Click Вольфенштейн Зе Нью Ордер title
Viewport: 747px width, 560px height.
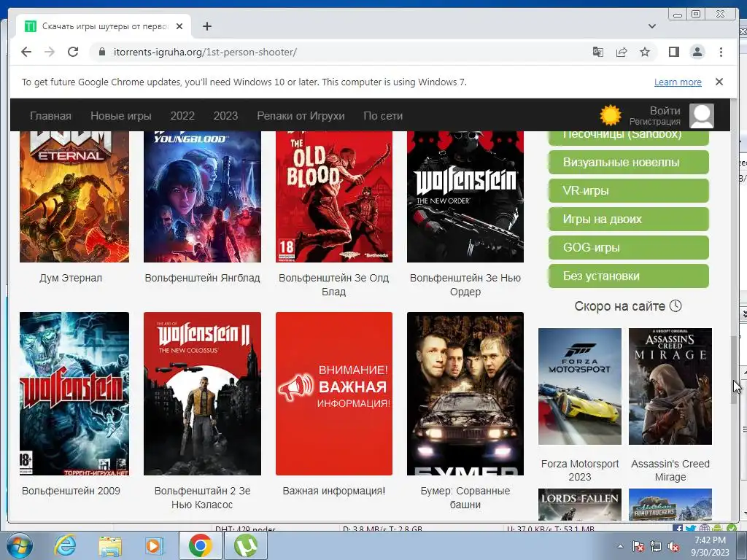tap(465, 284)
